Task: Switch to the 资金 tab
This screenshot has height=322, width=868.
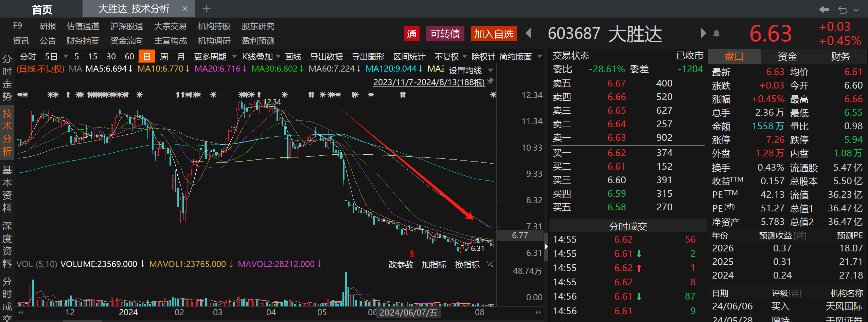Action: (x=787, y=56)
